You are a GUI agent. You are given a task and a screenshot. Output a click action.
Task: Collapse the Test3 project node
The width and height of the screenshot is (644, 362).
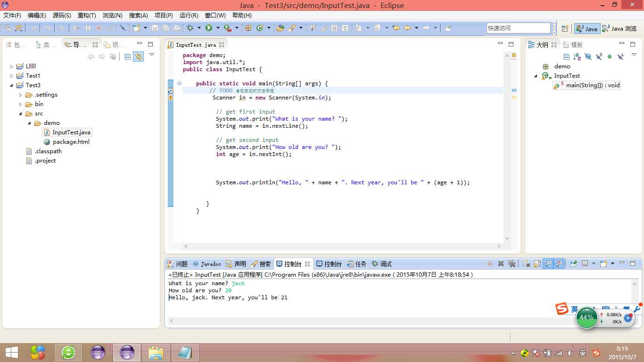[12, 85]
